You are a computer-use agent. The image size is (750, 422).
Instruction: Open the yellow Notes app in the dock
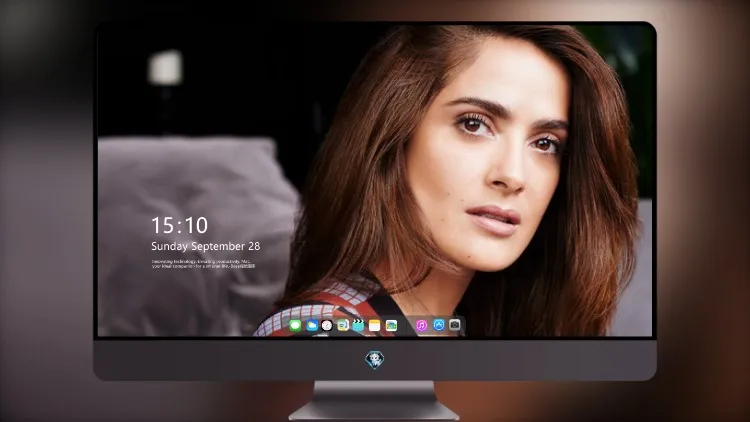[375, 326]
